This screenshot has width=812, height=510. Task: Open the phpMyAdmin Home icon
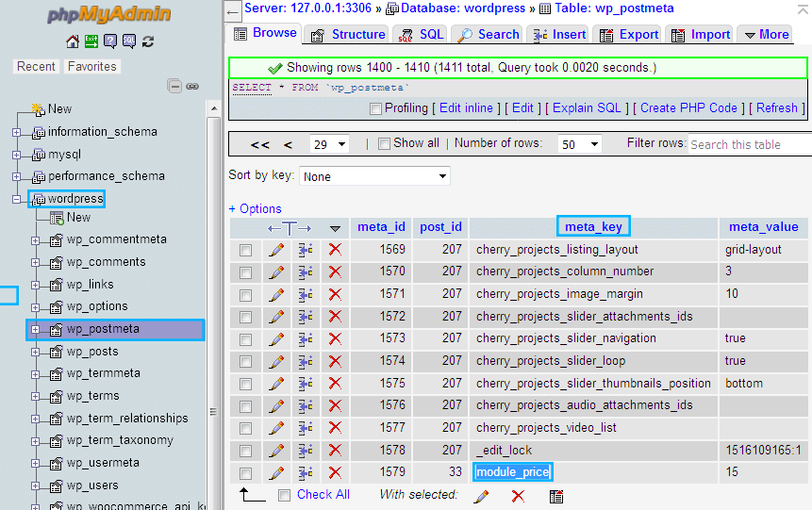[73, 41]
